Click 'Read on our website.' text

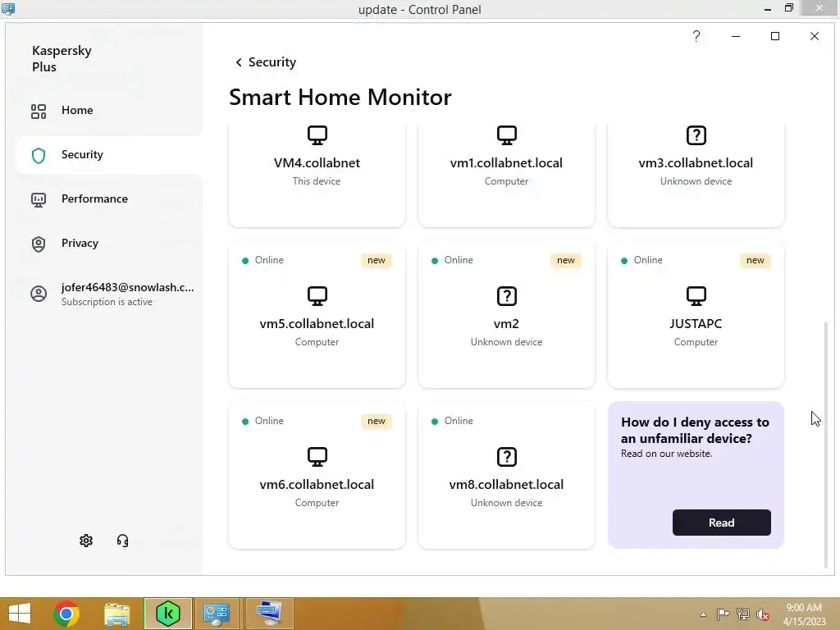pyautogui.click(x=666, y=454)
